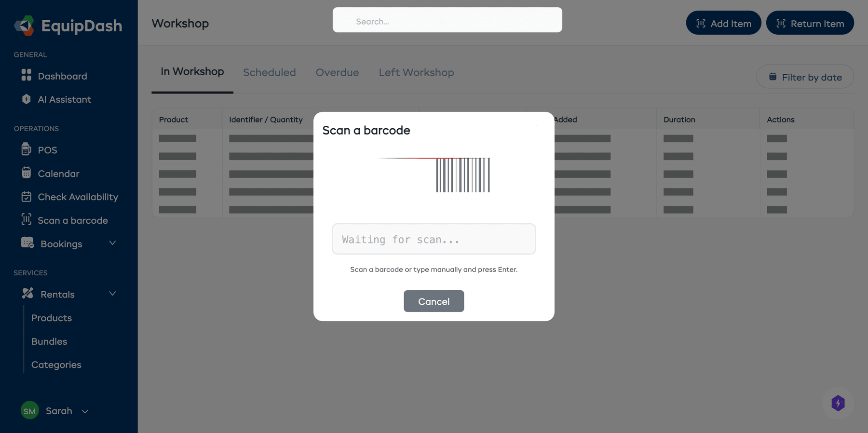Click the Add Item button
868x433 pixels.
(x=723, y=23)
